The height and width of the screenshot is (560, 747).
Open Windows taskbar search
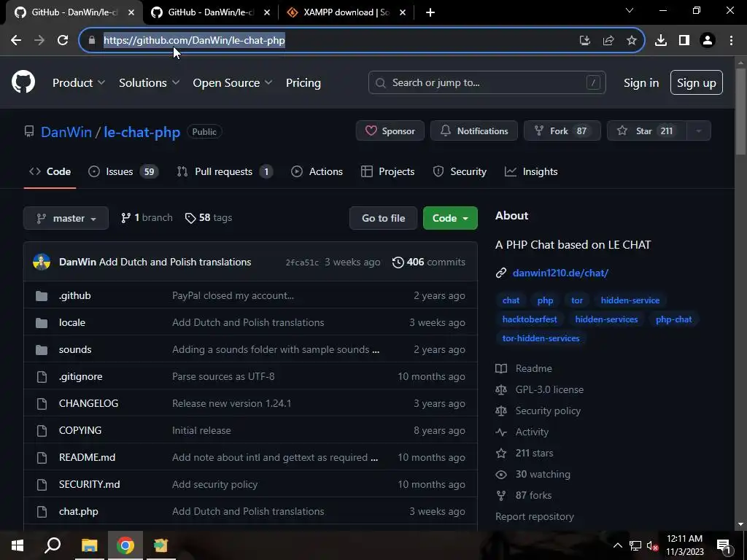click(x=53, y=545)
